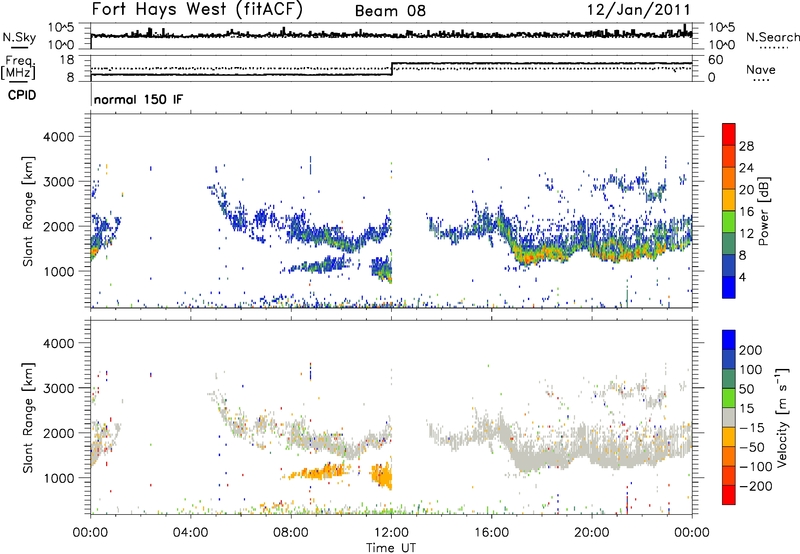Select the "N.Sky" legend label

[x=19, y=37]
